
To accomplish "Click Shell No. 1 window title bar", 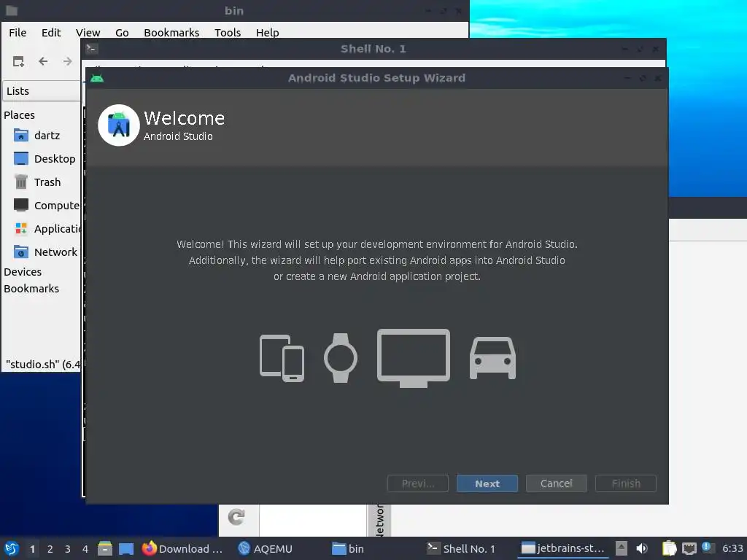I will pyautogui.click(x=373, y=49).
